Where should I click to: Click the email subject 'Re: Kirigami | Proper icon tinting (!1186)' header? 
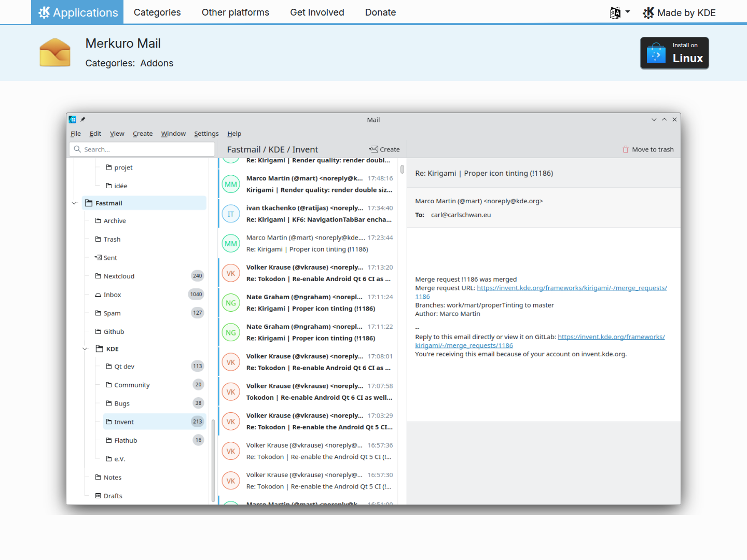[x=484, y=173]
